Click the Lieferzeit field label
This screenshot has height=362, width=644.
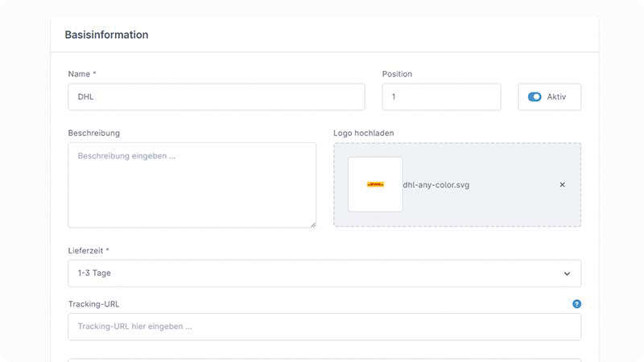click(89, 251)
